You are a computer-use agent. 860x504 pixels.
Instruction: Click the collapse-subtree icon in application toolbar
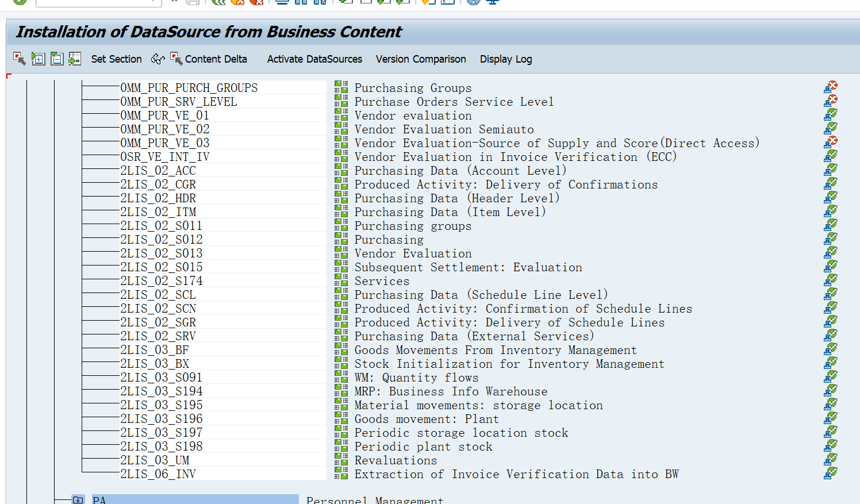pos(56,59)
